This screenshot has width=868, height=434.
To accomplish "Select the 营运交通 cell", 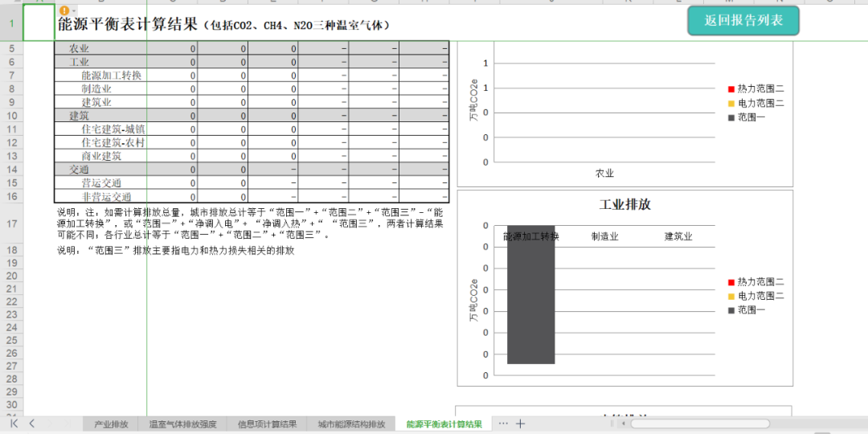I will 100,182.
